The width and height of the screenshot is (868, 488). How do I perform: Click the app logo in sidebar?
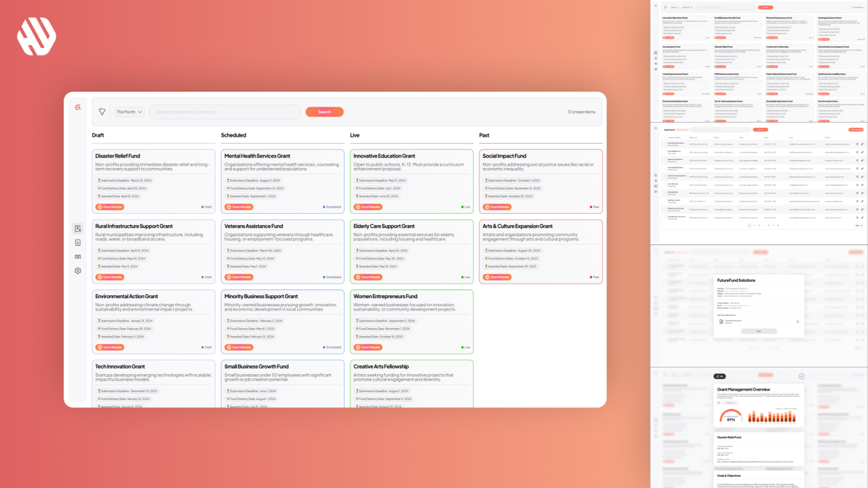coord(77,107)
